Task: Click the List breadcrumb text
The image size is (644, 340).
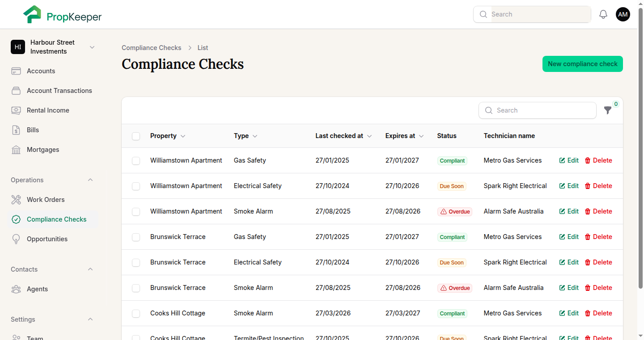Action: (x=203, y=48)
